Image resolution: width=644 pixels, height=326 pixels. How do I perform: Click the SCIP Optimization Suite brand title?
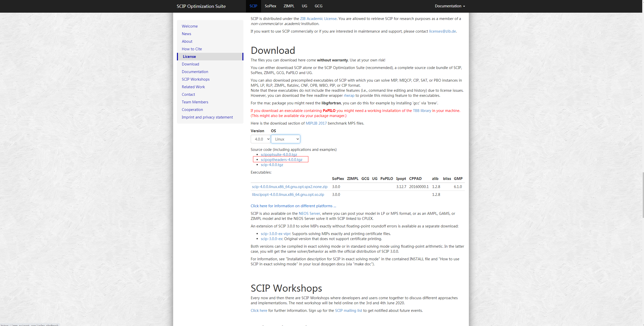click(x=201, y=6)
